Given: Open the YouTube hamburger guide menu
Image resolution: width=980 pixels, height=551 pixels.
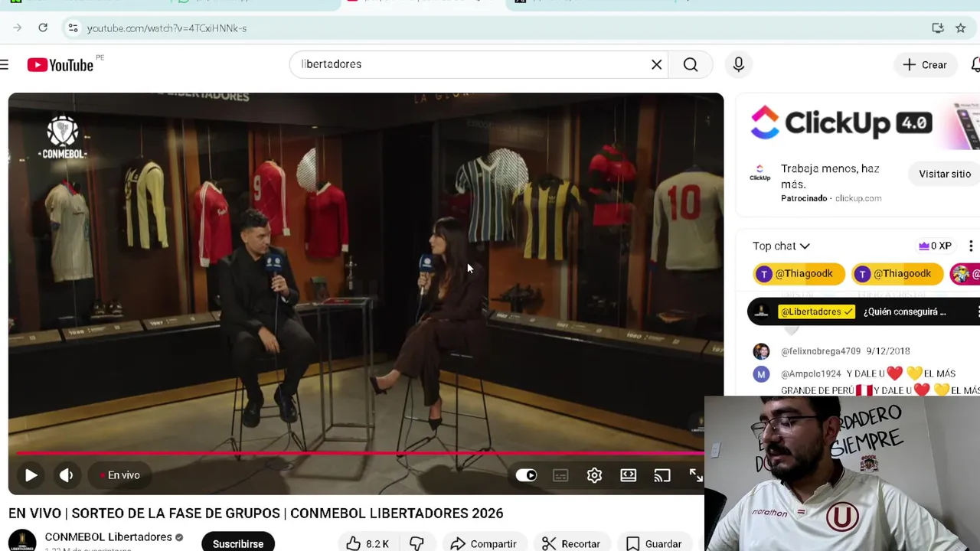Looking at the screenshot, I should pyautogui.click(x=5, y=65).
